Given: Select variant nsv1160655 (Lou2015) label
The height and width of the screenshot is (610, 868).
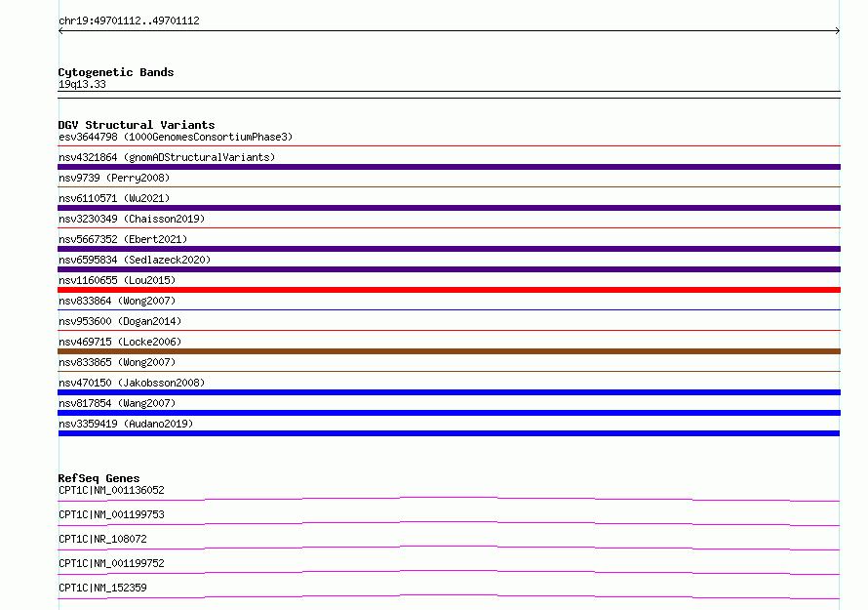Looking at the screenshot, I should click(x=117, y=280).
